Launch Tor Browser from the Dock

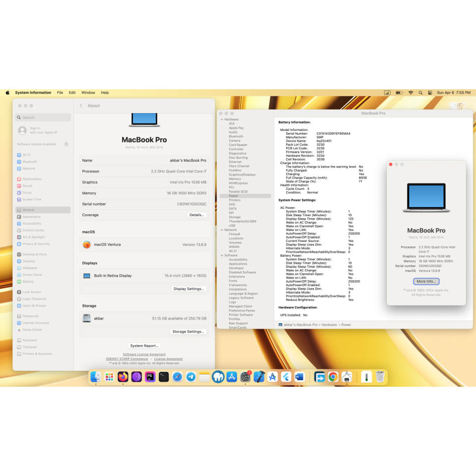point(137,377)
